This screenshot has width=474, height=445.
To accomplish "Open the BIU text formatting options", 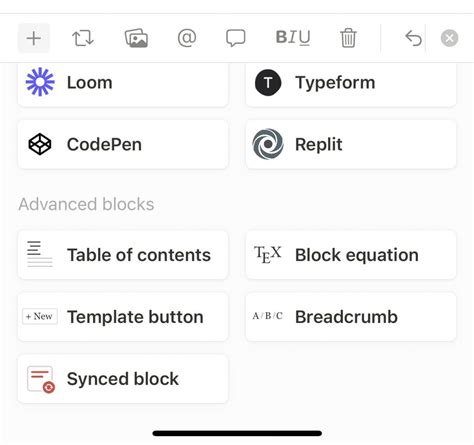I will coord(293,37).
